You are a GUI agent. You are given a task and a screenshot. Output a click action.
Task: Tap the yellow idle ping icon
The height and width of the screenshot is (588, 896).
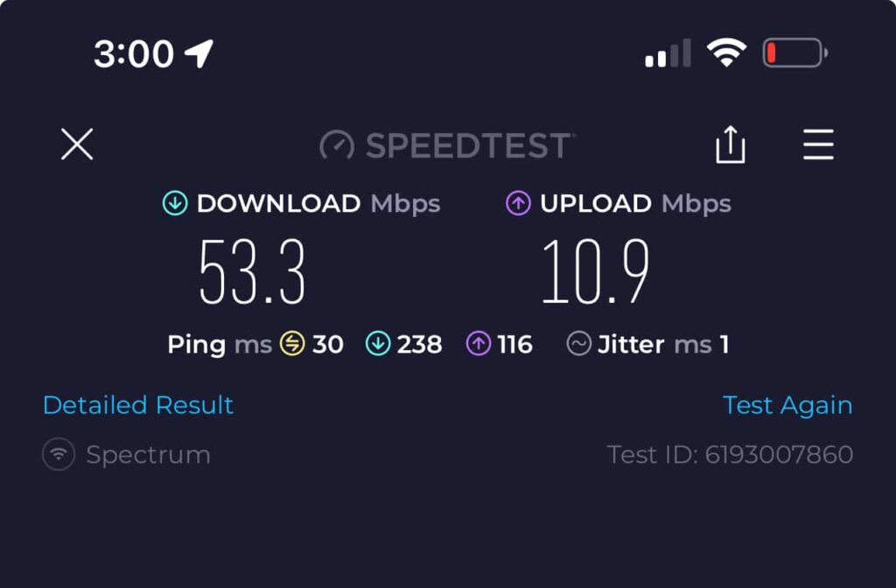pos(292,344)
